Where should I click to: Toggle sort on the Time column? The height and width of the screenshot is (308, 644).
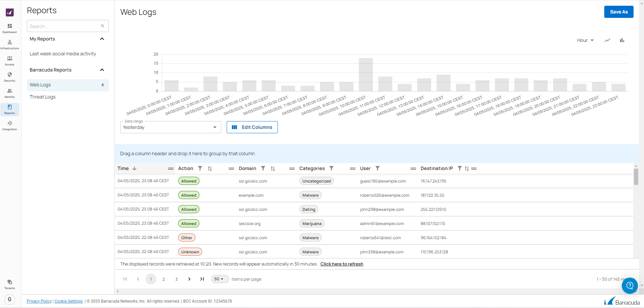pyautogui.click(x=134, y=168)
